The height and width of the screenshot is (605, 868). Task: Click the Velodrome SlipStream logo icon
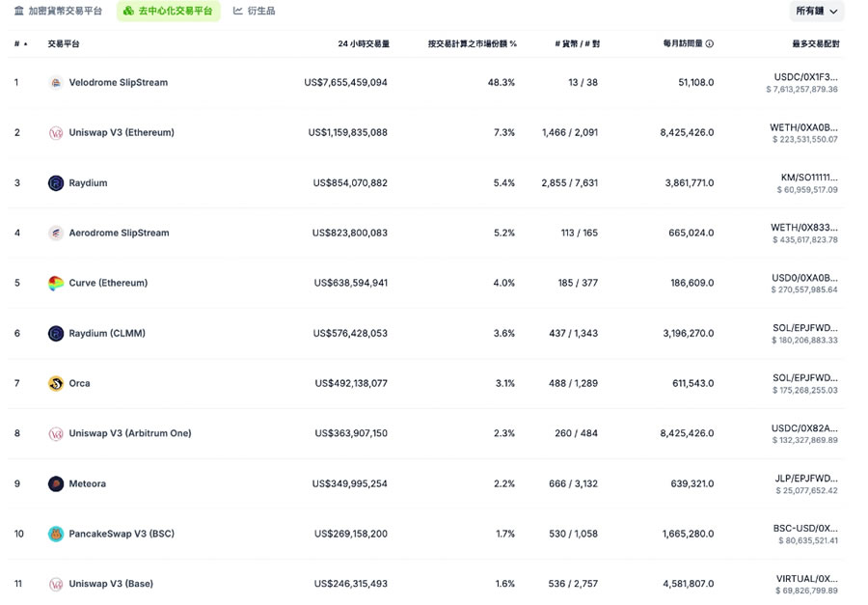tap(56, 83)
